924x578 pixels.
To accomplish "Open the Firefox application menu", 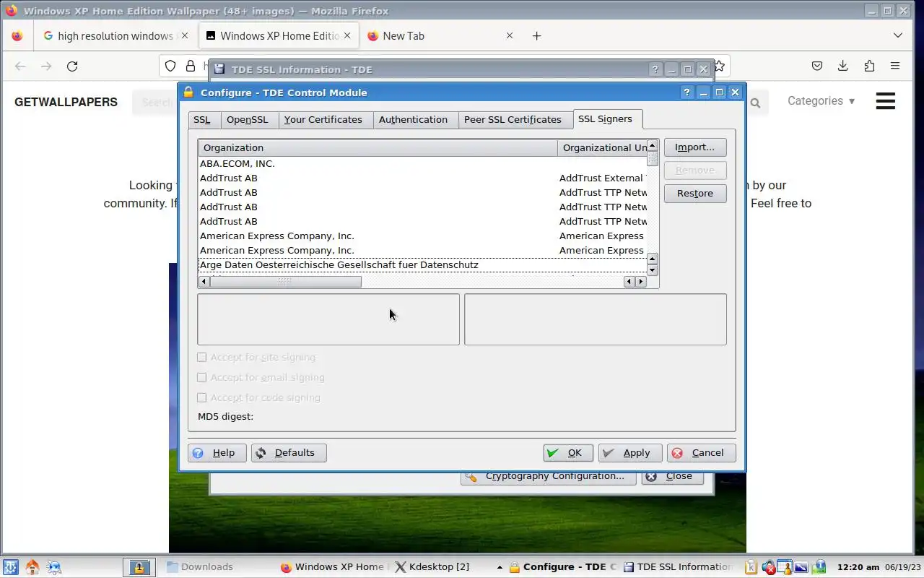I will point(895,66).
